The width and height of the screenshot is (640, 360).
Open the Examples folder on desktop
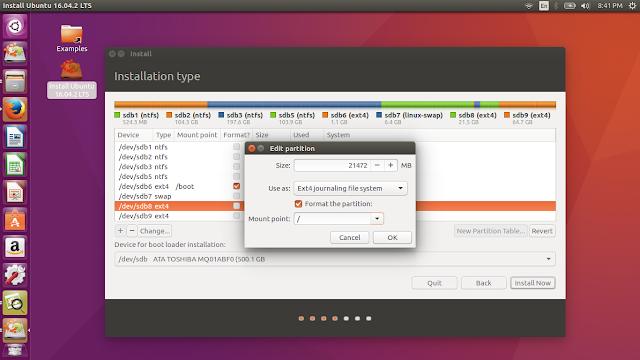click(72, 38)
